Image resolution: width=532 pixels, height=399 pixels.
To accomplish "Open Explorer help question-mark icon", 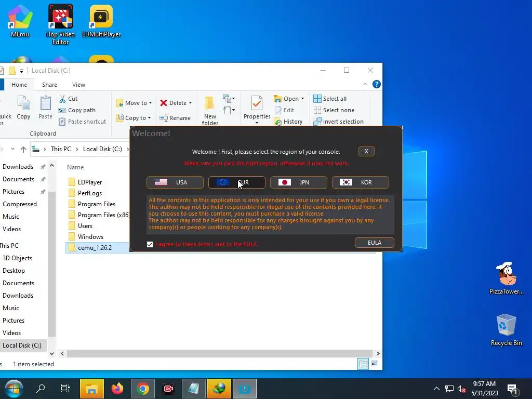I will pos(376,84).
